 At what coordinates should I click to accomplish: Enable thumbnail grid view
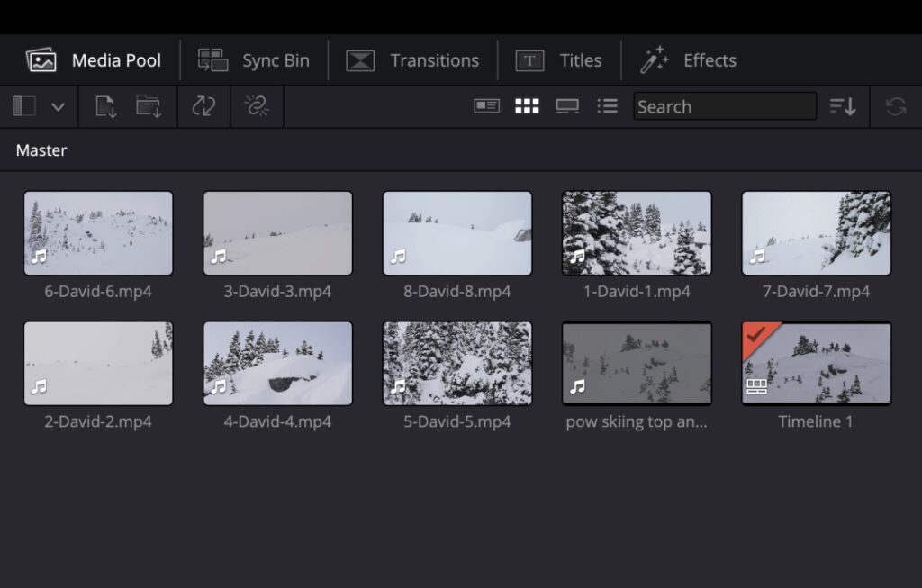coord(527,106)
